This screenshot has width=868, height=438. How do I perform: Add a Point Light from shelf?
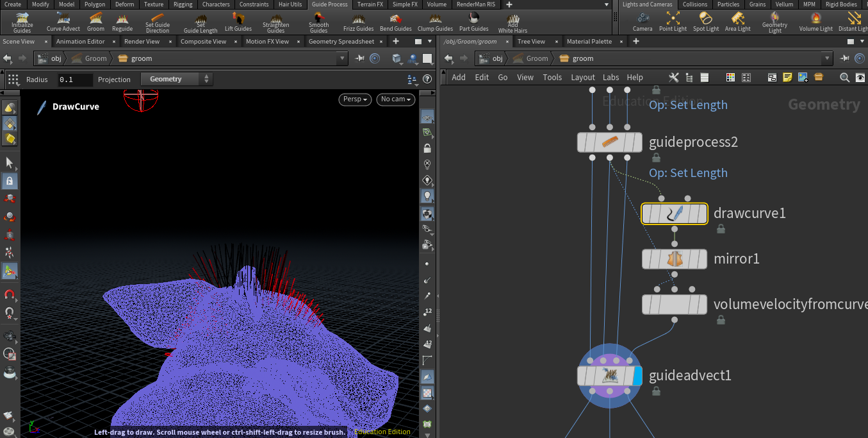pos(673,22)
